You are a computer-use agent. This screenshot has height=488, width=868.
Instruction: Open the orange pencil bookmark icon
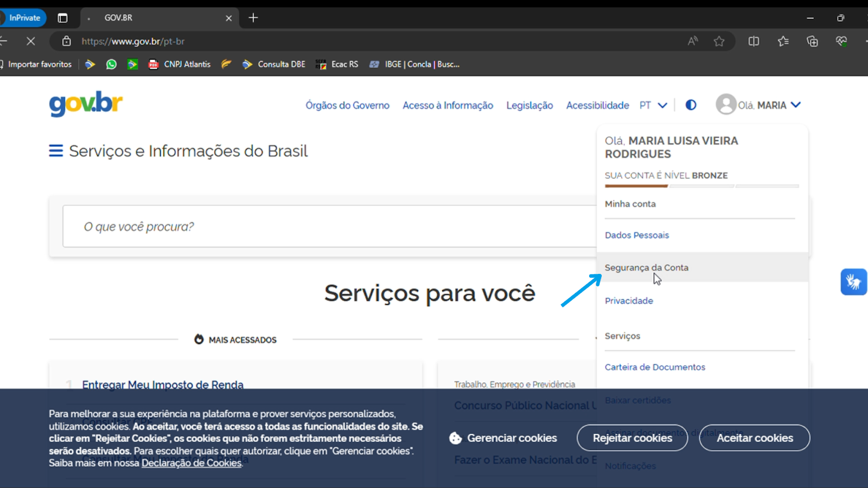pos(226,64)
